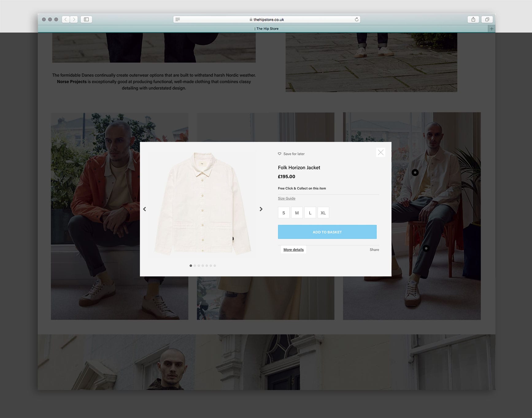Click the close window red dot in Safari
532x418 pixels.
(44, 19)
